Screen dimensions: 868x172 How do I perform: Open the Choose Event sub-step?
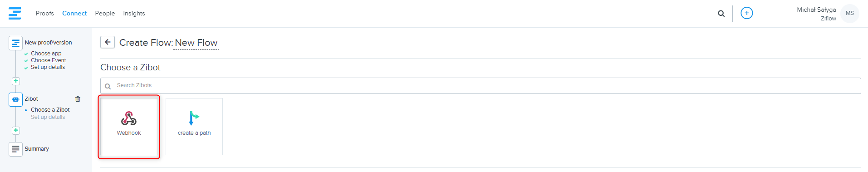point(49,60)
